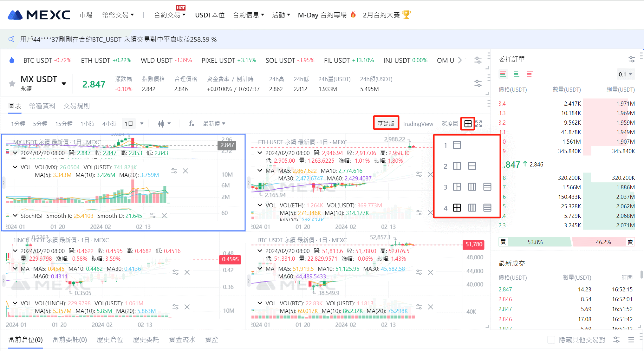The height and width of the screenshot is (351, 644).
Task: Click the fullscreen chart icon
Action: coord(479,124)
